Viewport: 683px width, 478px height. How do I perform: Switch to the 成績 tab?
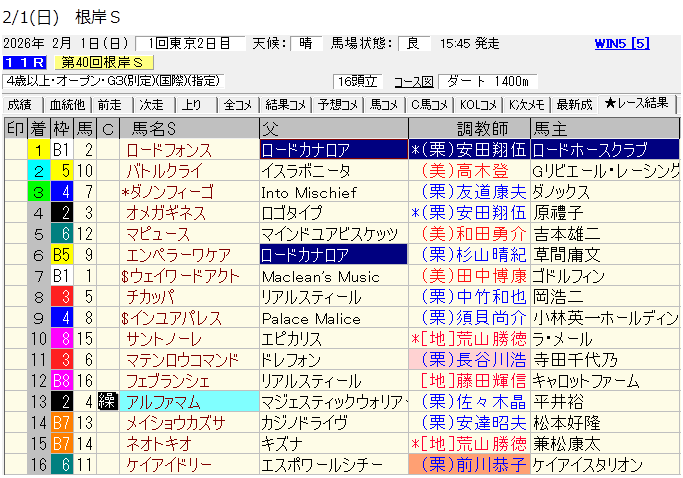coord(19,104)
